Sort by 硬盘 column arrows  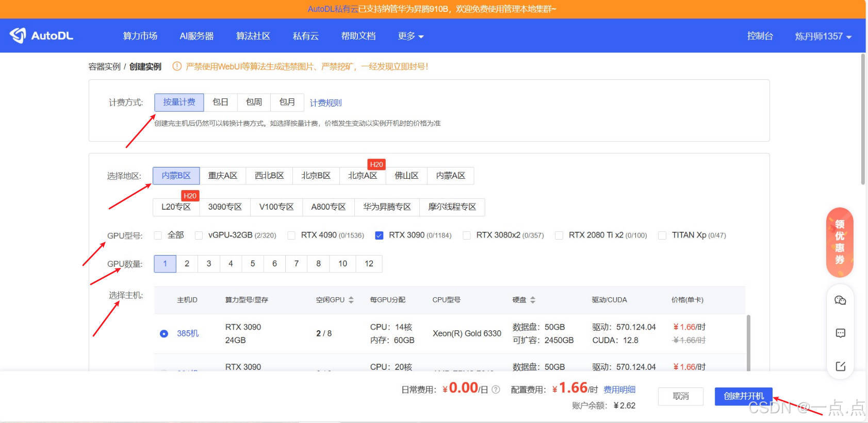pos(533,300)
